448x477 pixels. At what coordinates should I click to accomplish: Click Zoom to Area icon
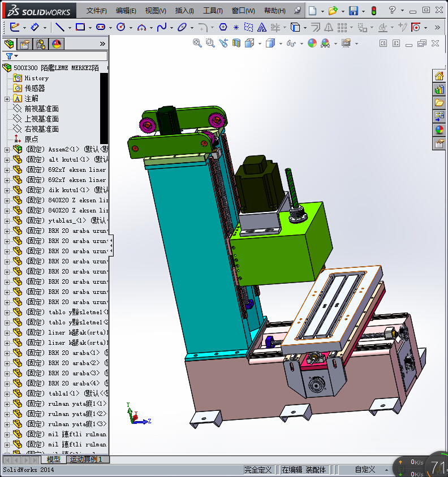click(210, 43)
